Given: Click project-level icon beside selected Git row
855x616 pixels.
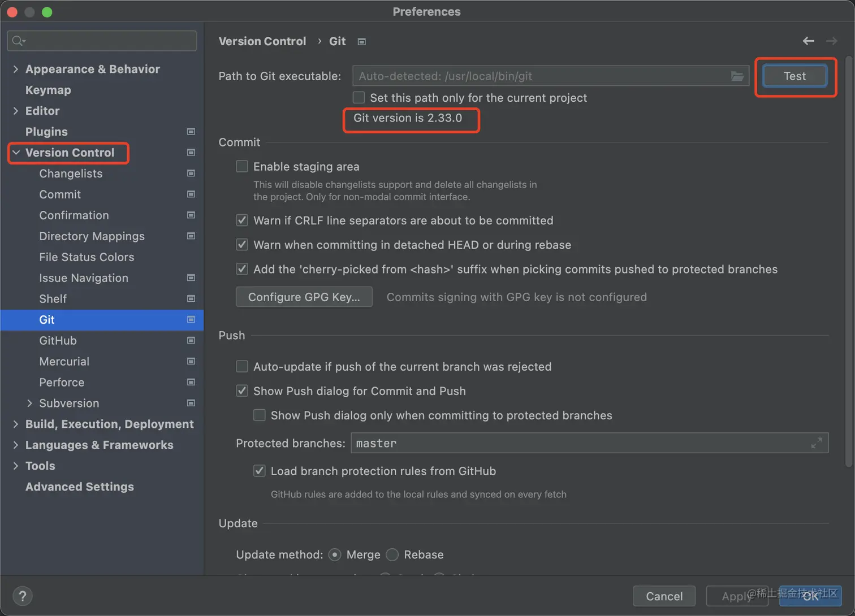Looking at the screenshot, I should [191, 320].
